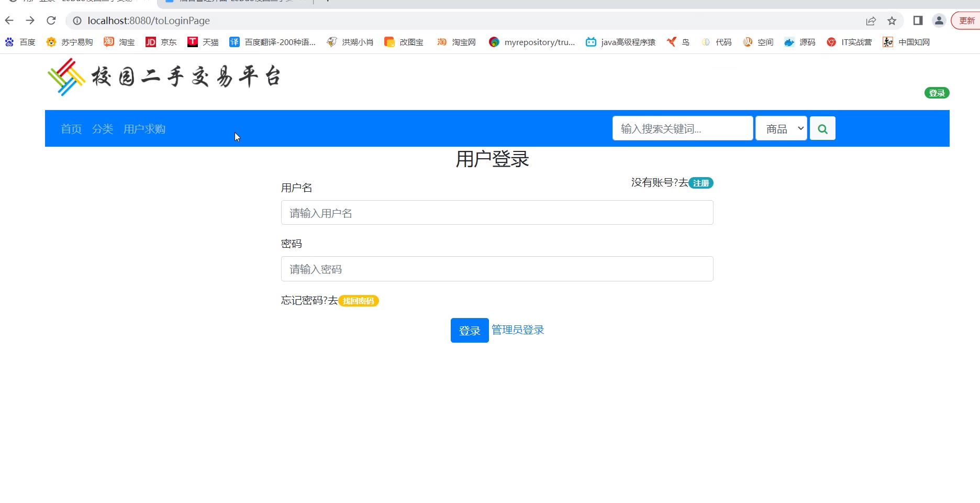Click the green 登录 badge at top right
The image size is (980, 503).
click(937, 93)
